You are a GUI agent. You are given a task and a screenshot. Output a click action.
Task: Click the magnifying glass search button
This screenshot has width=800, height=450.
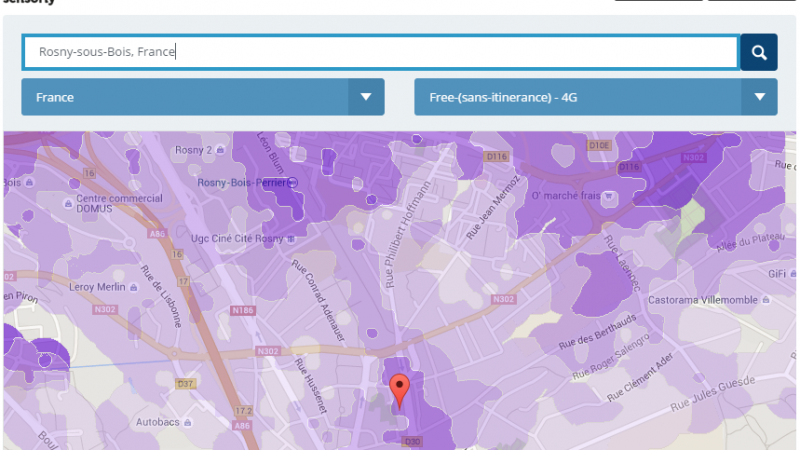click(x=758, y=53)
